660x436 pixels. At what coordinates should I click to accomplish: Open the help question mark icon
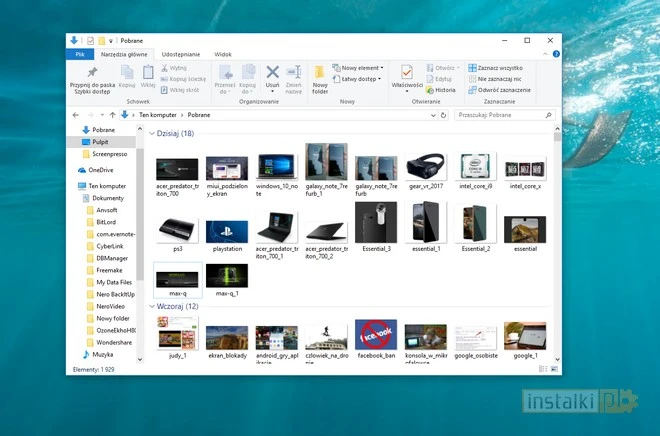(556, 54)
